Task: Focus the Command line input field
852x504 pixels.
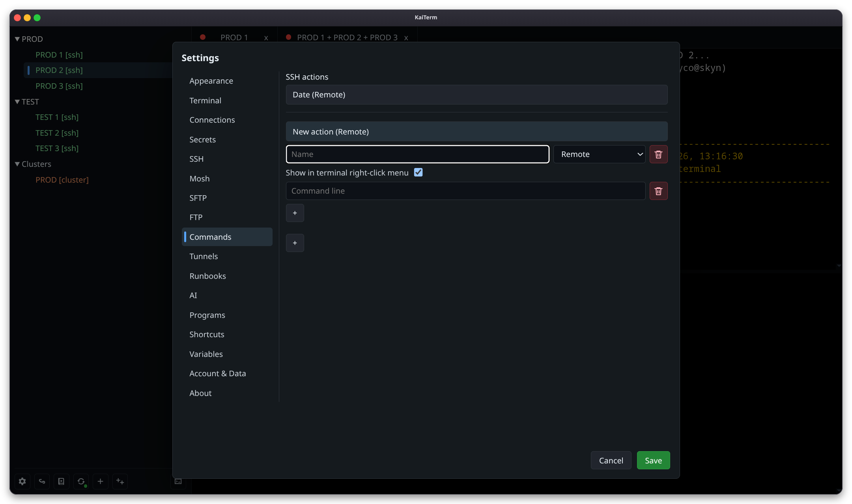Action: click(465, 191)
